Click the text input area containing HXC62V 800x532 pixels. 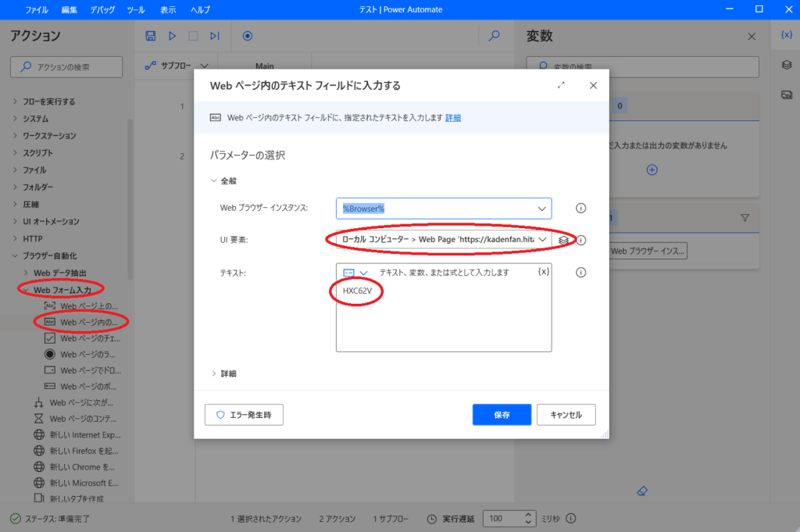(443, 316)
